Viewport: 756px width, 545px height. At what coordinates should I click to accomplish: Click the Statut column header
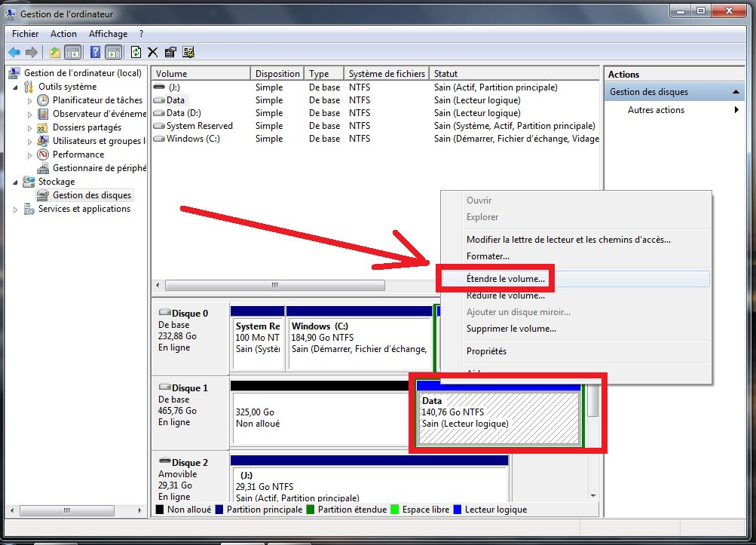[514, 73]
